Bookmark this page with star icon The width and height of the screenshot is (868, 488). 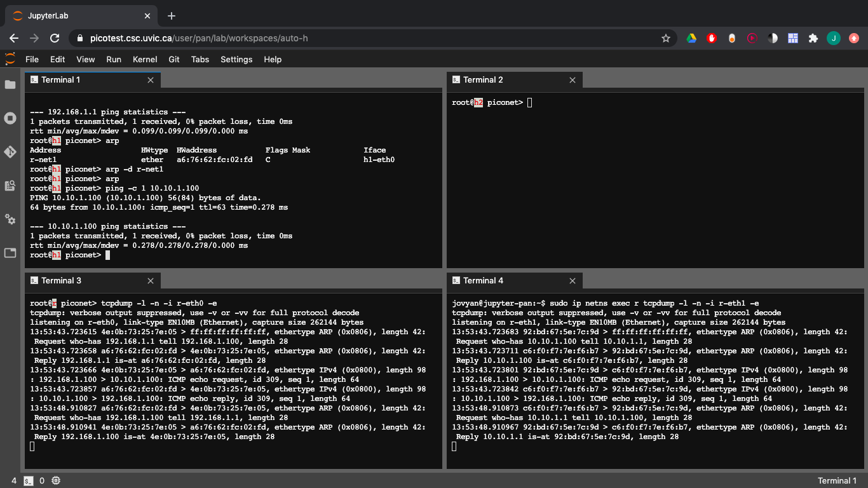666,38
